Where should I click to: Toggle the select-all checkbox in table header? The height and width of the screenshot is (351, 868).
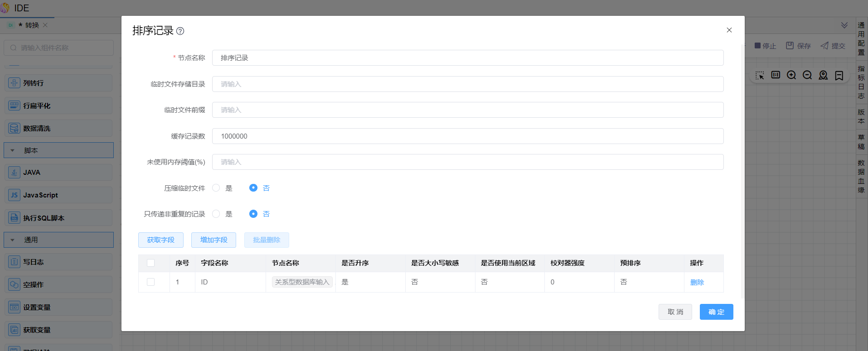click(151, 263)
